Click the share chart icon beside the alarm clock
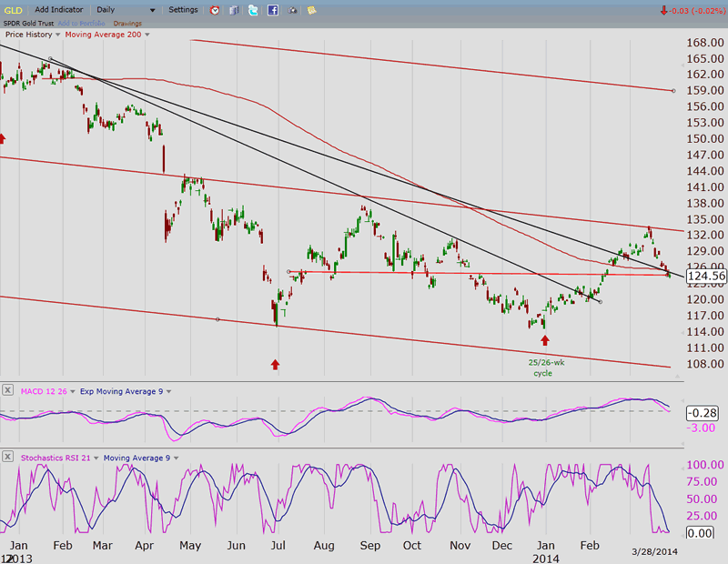The height and width of the screenshot is (564, 728). 233,10
